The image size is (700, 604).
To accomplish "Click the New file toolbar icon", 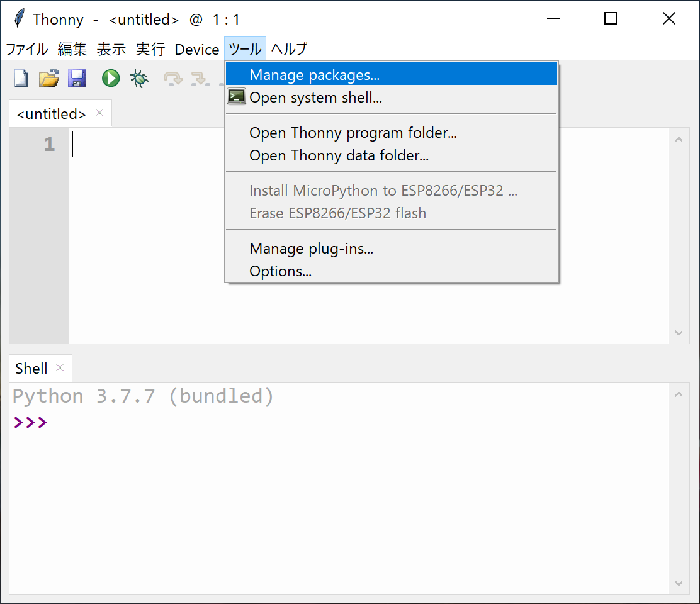I will tap(21, 79).
